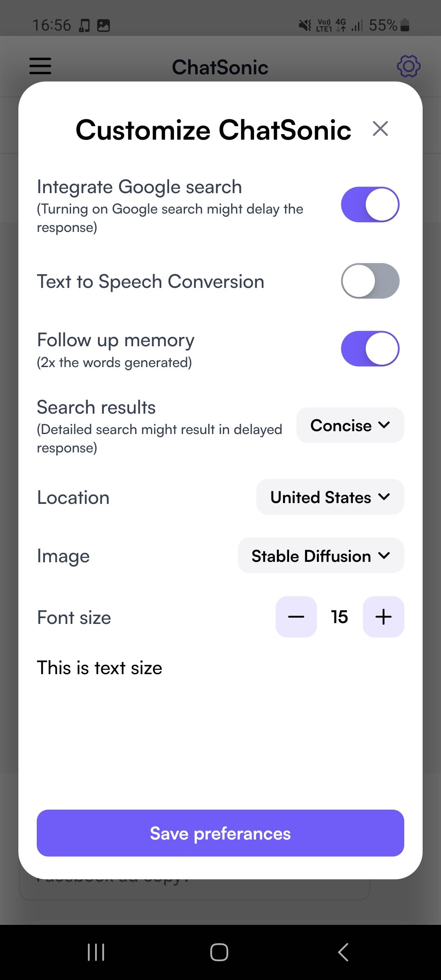Open the Stable Diffusion image dropdown
Viewport: 441px width, 980px height.
[320, 555]
